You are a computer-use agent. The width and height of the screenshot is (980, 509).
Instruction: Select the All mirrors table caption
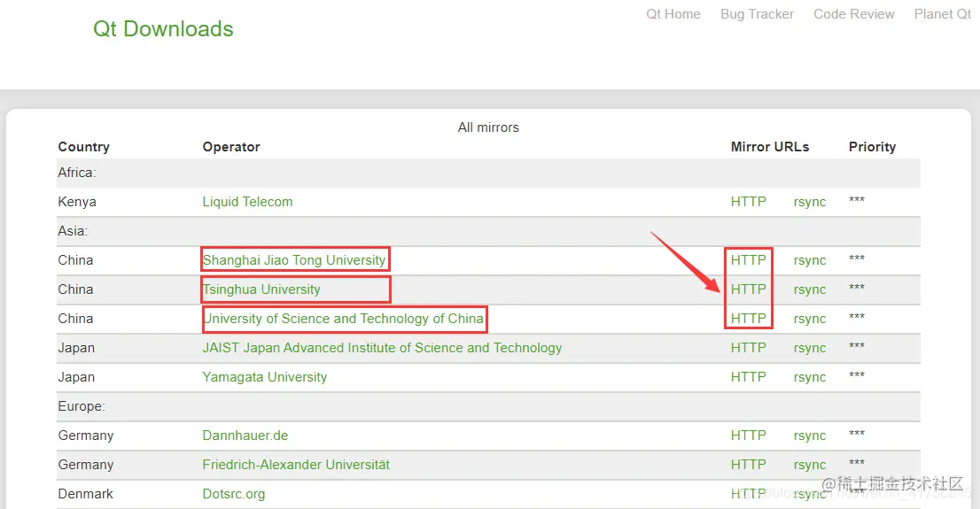click(488, 127)
